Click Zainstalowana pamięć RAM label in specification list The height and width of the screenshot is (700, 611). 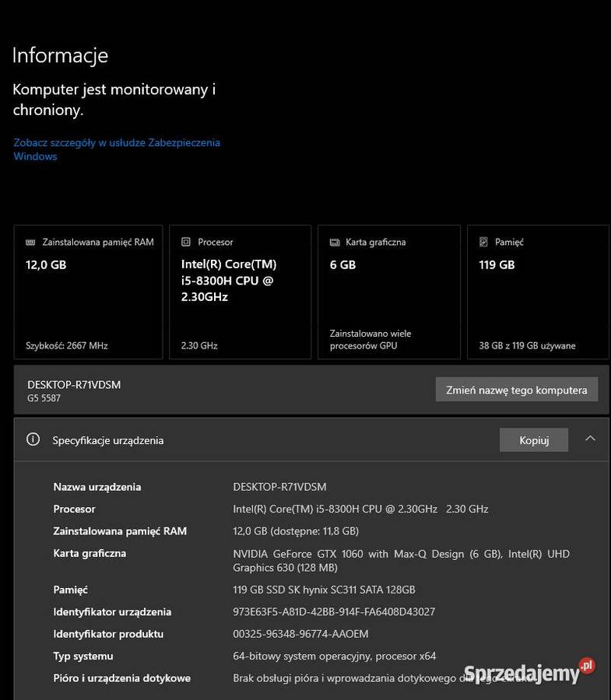coord(120,531)
